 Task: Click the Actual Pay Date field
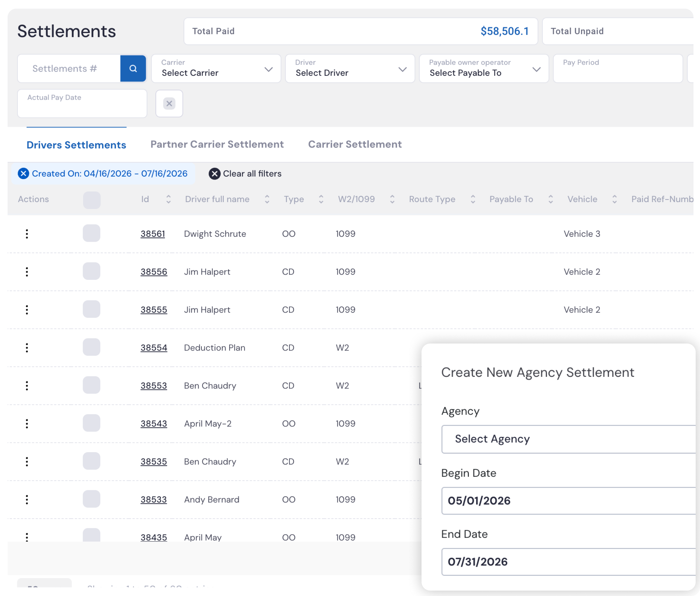point(82,103)
